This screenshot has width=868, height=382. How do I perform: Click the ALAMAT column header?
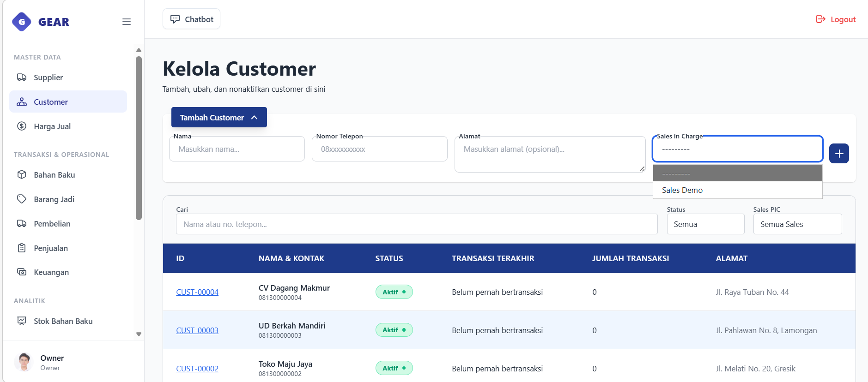coord(732,258)
